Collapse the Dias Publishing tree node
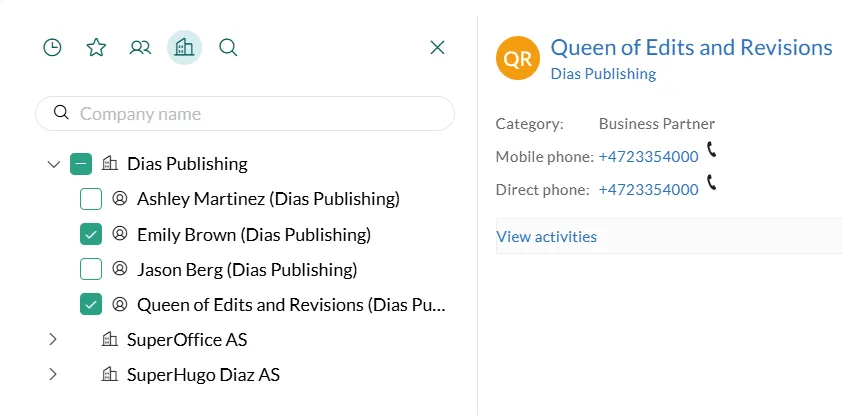 (x=54, y=164)
